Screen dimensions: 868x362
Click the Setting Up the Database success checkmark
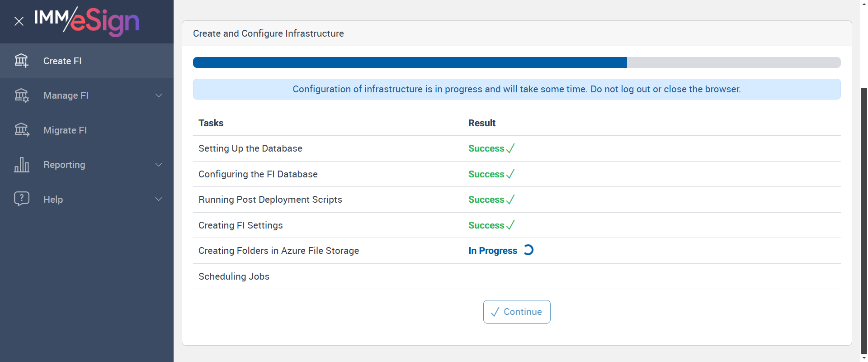(x=510, y=148)
